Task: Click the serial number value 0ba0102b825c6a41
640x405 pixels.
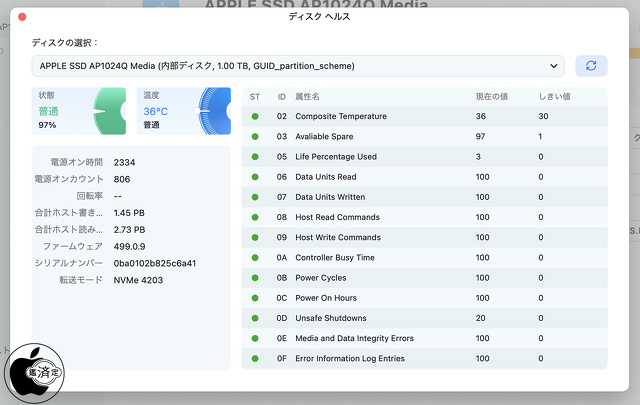Action: (155, 263)
